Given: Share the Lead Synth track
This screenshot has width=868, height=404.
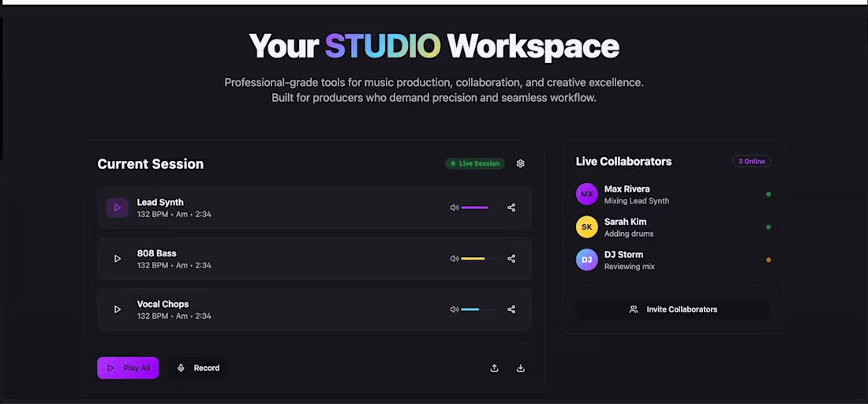Looking at the screenshot, I should 511,208.
